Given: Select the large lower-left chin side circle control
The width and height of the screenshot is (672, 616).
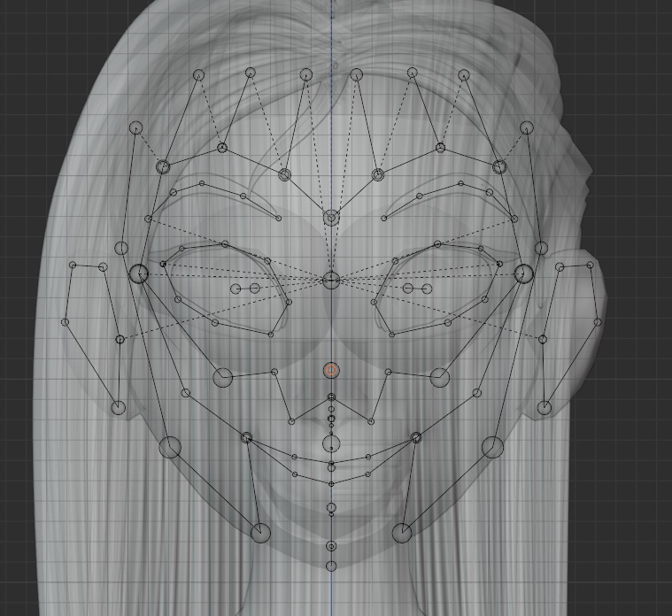Looking at the screenshot, I should pos(260,534).
